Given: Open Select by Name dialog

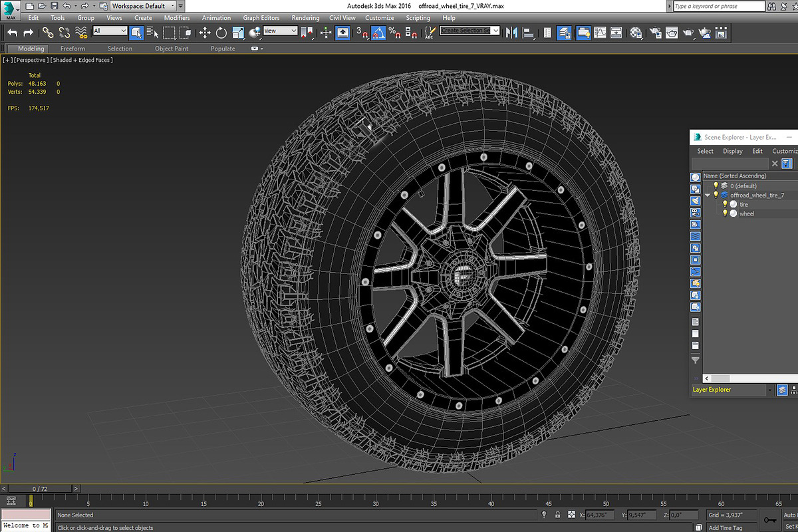Looking at the screenshot, I should 152,32.
